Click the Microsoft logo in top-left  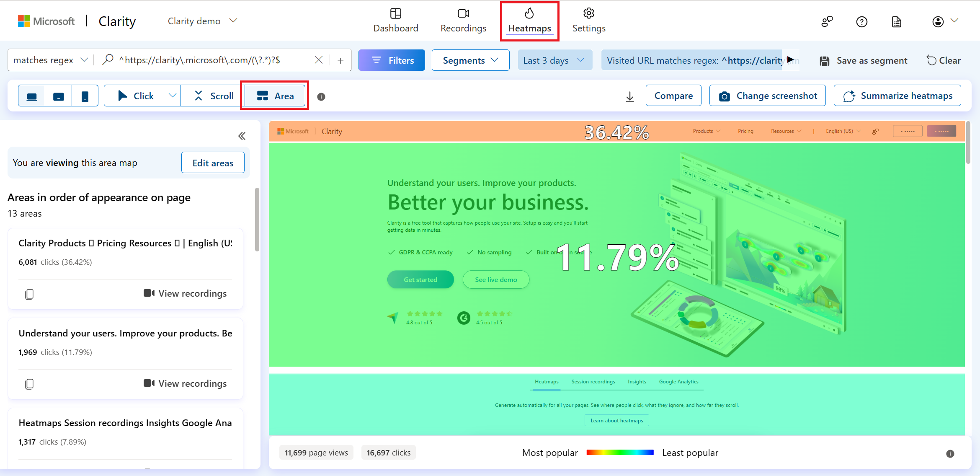pos(46,21)
